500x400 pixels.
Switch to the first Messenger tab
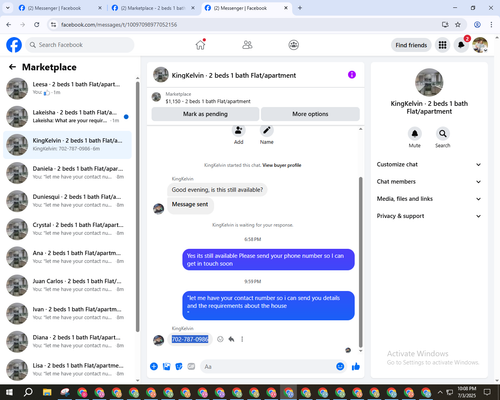coord(60,8)
